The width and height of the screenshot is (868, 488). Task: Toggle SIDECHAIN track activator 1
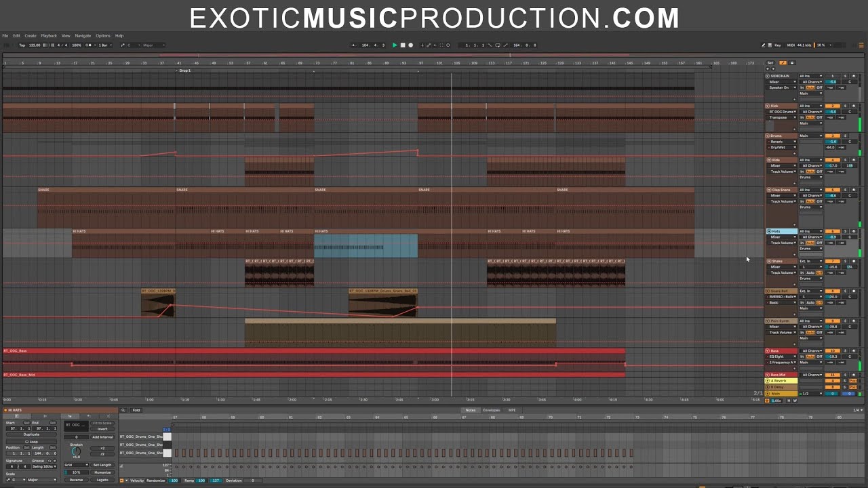click(833, 76)
